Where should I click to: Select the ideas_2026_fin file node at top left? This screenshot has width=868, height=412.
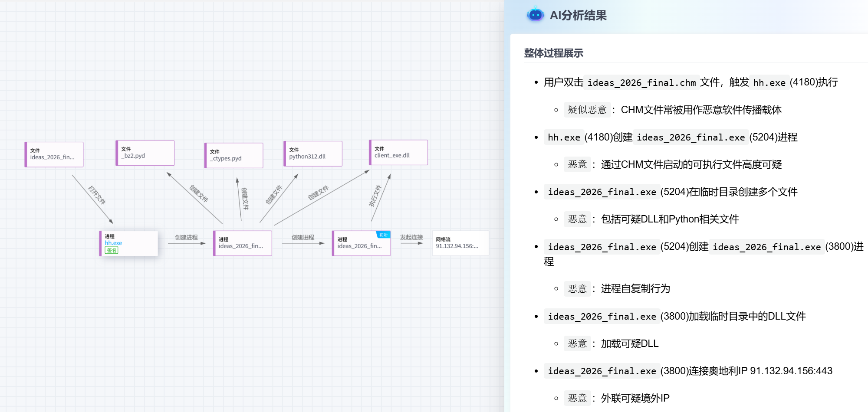click(54, 154)
